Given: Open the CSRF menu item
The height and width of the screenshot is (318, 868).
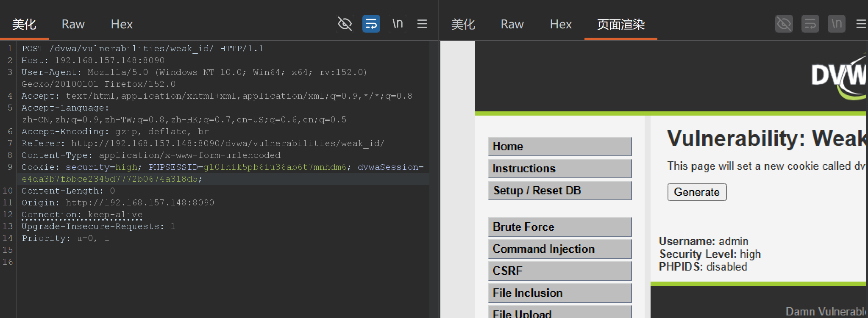Looking at the screenshot, I should pyautogui.click(x=559, y=271).
